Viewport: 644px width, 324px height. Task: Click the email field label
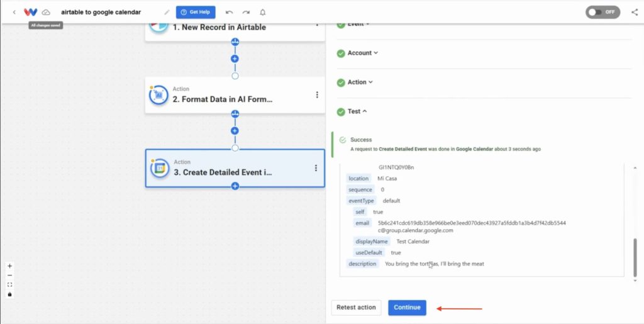click(362, 223)
